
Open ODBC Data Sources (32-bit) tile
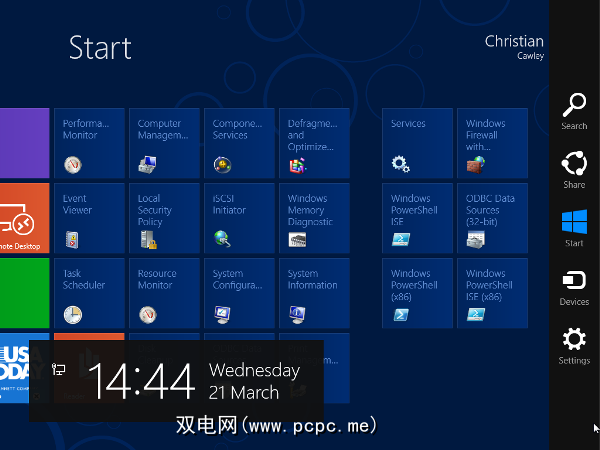(492, 218)
